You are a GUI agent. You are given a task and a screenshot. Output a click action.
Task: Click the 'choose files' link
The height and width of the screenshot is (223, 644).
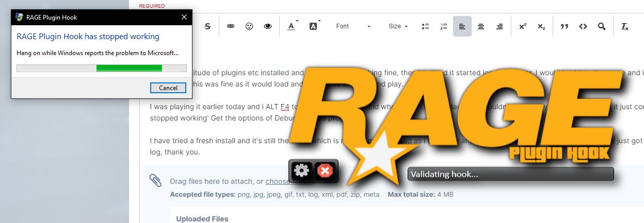[288, 181]
